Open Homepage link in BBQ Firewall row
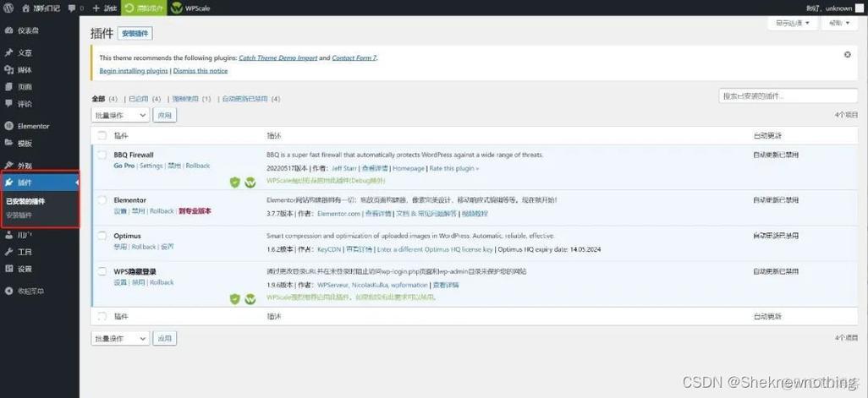Image resolution: width=868 pixels, height=398 pixels. [409, 169]
